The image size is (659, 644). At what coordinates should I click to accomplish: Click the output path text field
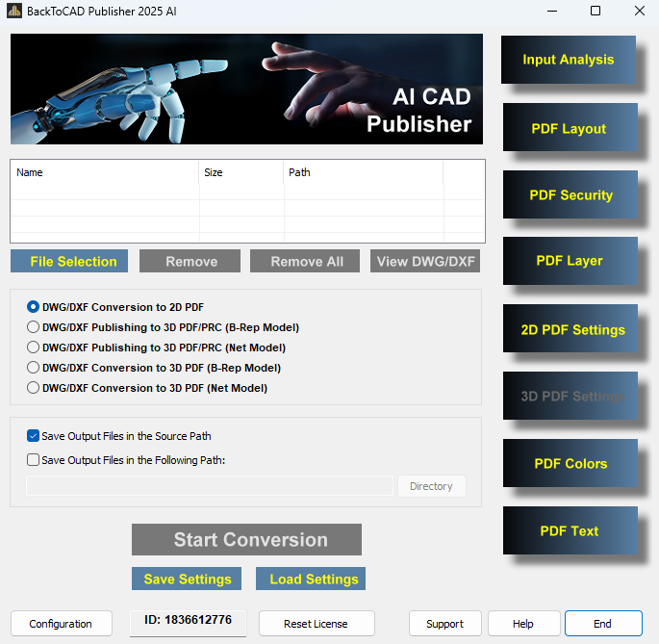point(210,486)
